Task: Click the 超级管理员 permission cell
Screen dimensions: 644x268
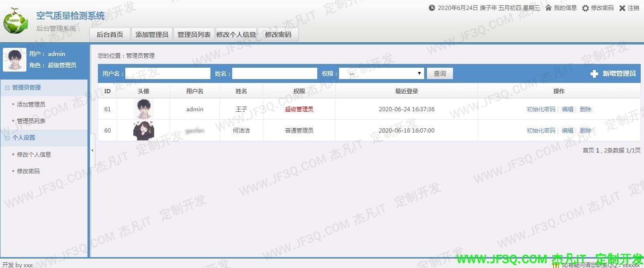Action: pyautogui.click(x=299, y=109)
